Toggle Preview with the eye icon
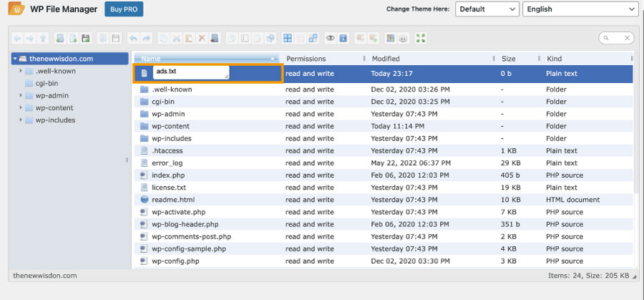644x300 pixels. (x=330, y=38)
